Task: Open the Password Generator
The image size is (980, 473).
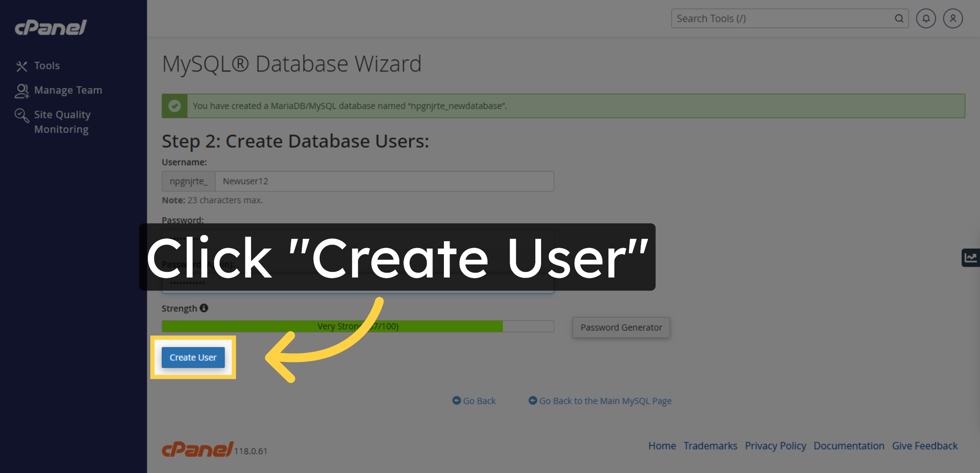Action: [621, 327]
